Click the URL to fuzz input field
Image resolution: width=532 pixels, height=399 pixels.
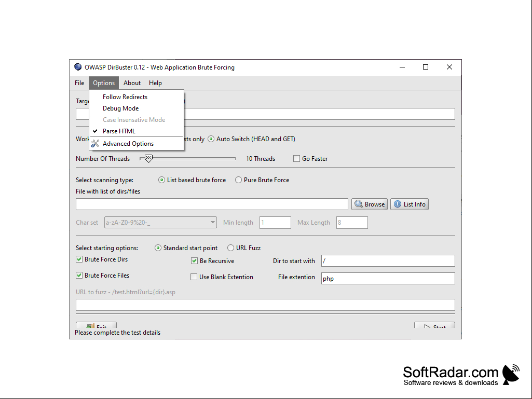point(265,305)
